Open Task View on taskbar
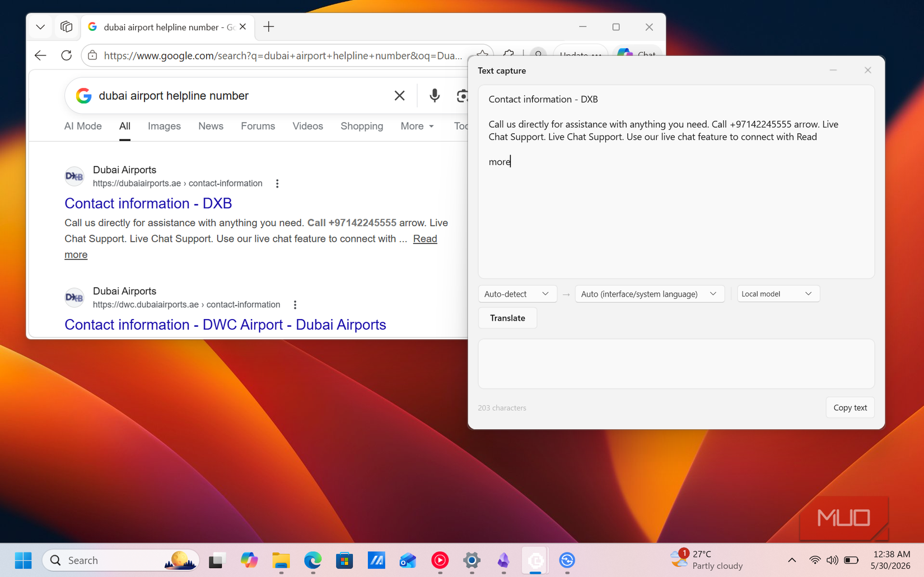Image resolution: width=924 pixels, height=577 pixels. coord(217,560)
